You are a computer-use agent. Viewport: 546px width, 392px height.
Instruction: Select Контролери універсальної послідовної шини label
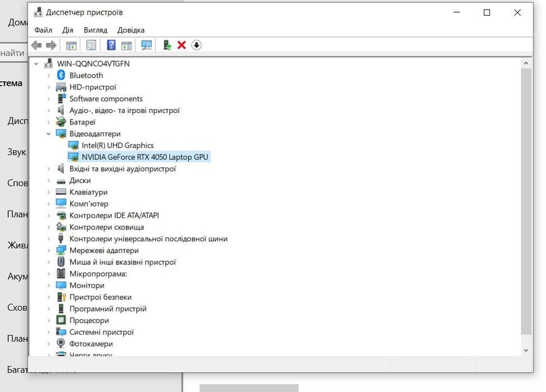click(x=148, y=239)
